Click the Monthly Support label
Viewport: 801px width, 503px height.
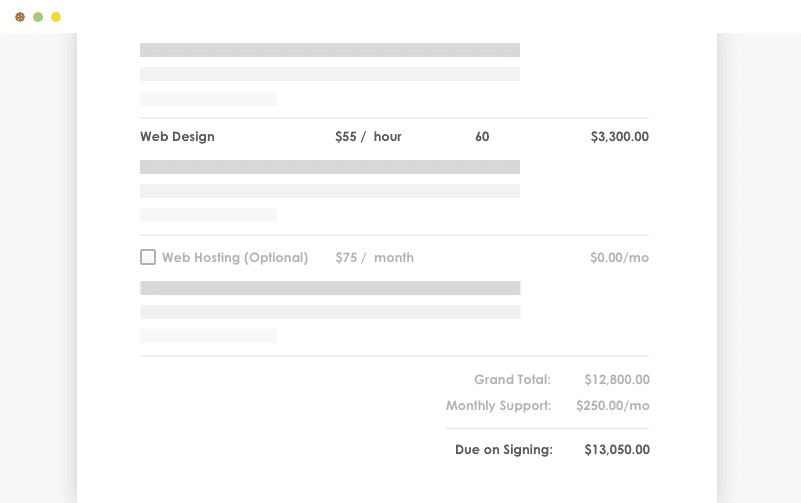tap(498, 406)
